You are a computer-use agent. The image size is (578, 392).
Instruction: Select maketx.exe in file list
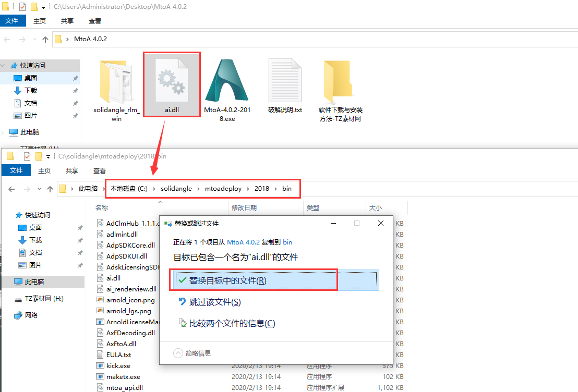pos(123,377)
